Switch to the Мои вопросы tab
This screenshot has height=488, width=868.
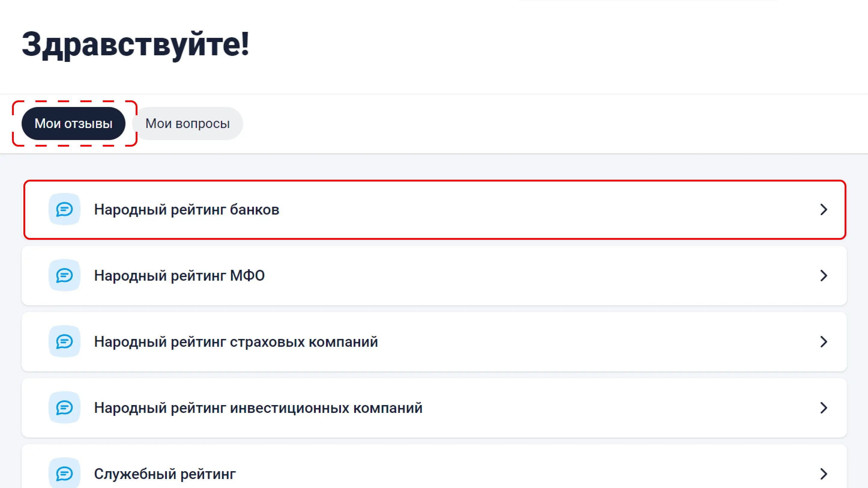[187, 124]
